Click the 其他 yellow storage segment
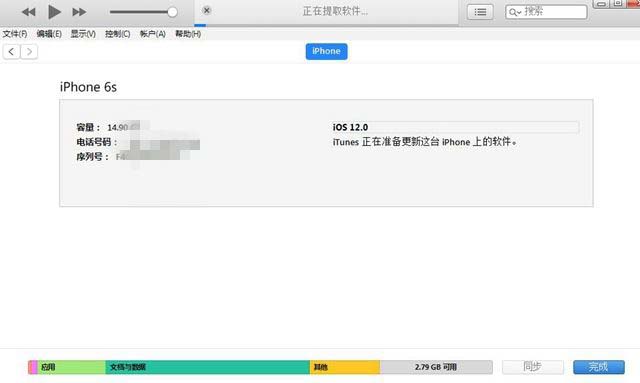The height and width of the screenshot is (383, 640). (x=345, y=367)
